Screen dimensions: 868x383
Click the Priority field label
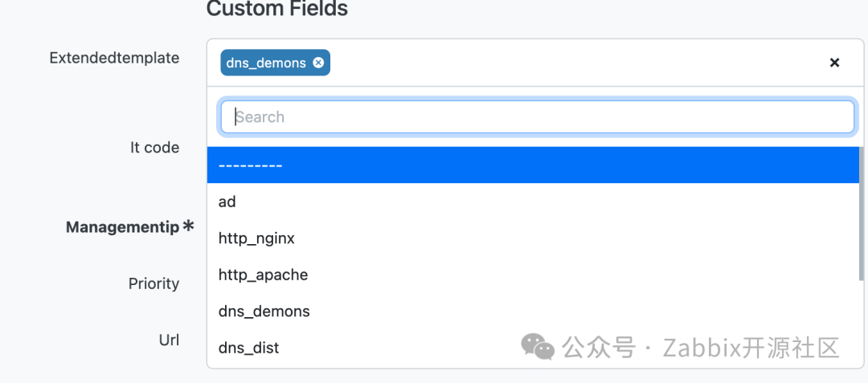(x=154, y=283)
